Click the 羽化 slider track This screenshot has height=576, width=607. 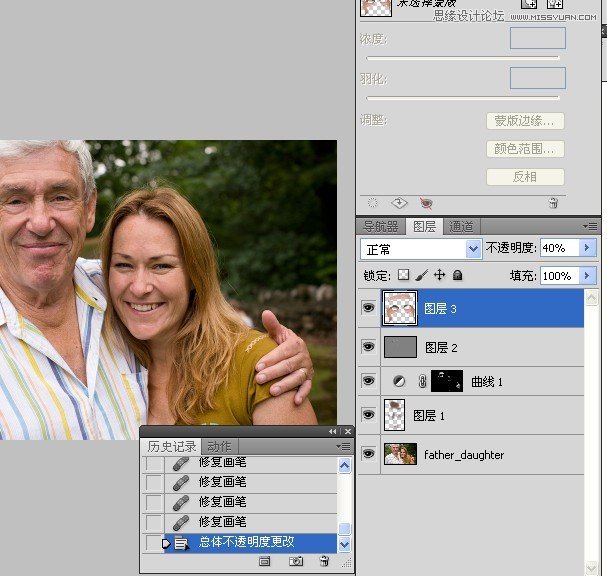click(463, 98)
